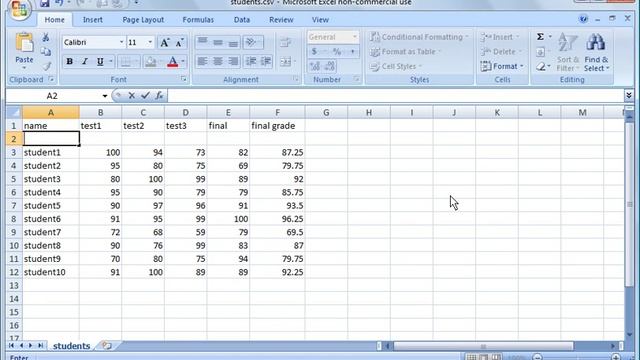Open Format as Table menu
640x360 pixels.
[x=405, y=52]
